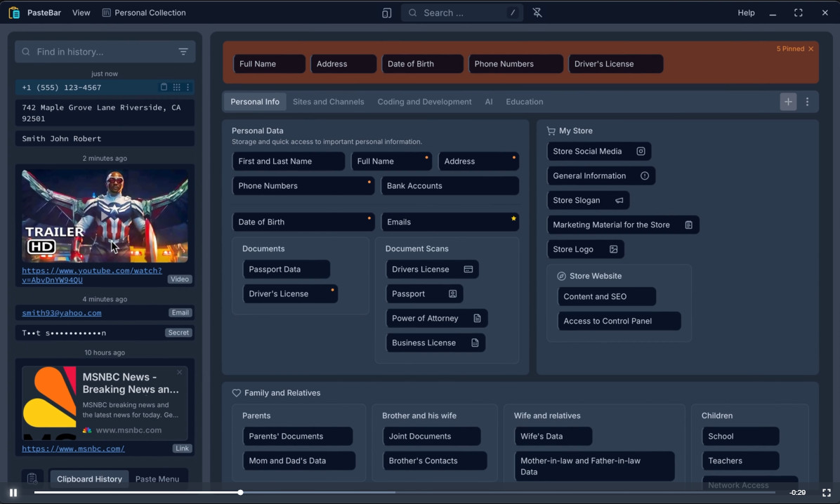Click the Teachers clip

pyautogui.click(x=741, y=461)
